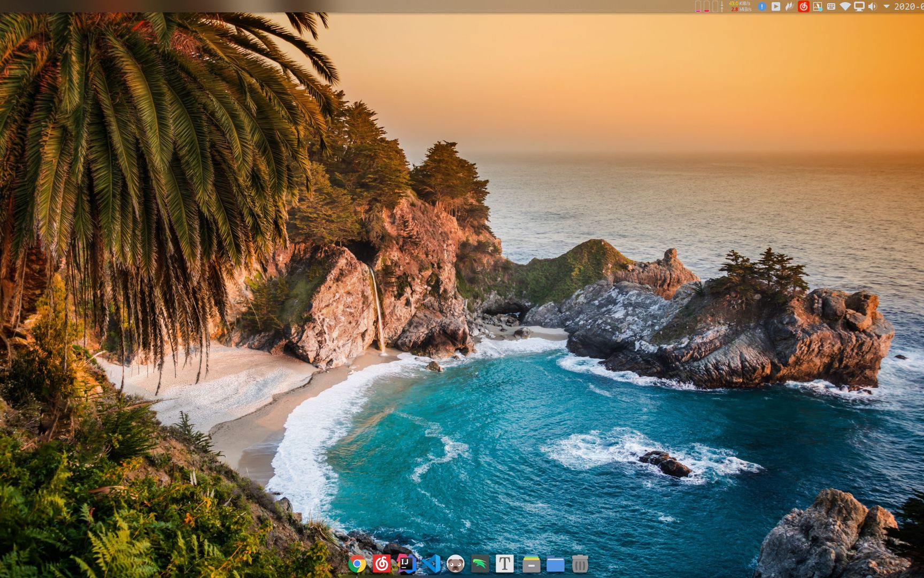Open the green-wing app in the dock

click(480, 564)
